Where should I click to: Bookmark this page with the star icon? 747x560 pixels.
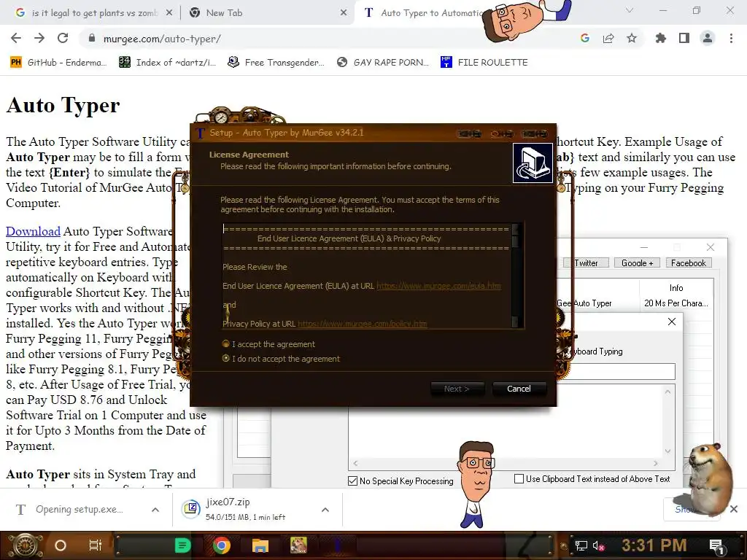(632, 38)
